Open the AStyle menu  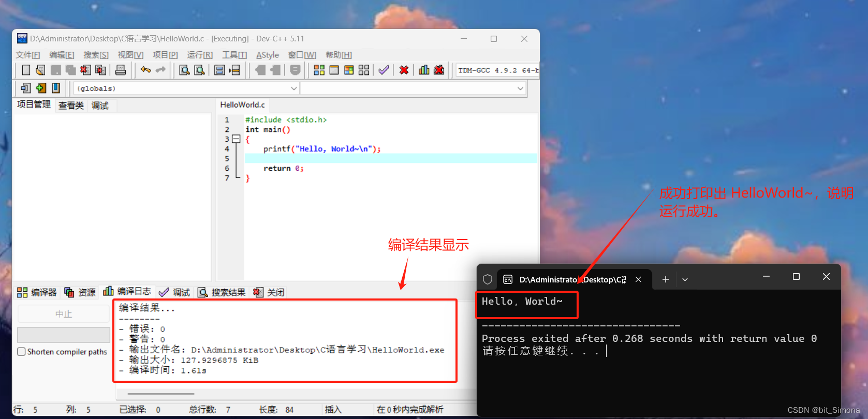pyautogui.click(x=268, y=55)
